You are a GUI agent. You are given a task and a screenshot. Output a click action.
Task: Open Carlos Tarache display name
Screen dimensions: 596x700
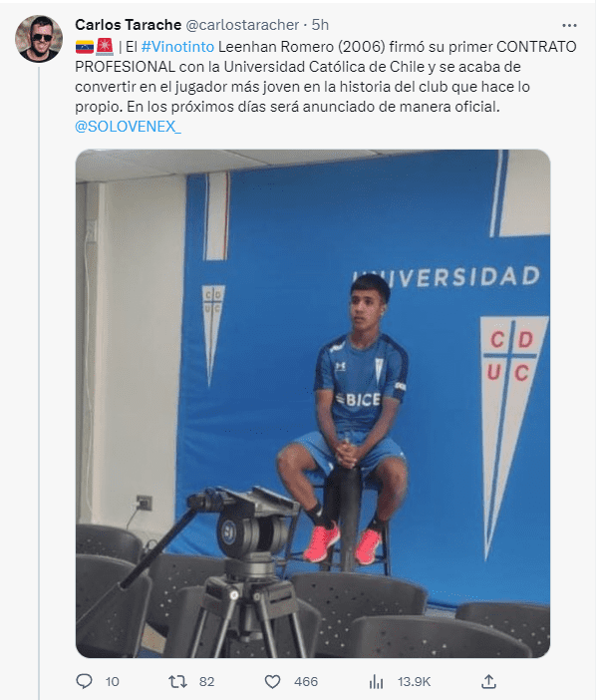[x=128, y=25]
